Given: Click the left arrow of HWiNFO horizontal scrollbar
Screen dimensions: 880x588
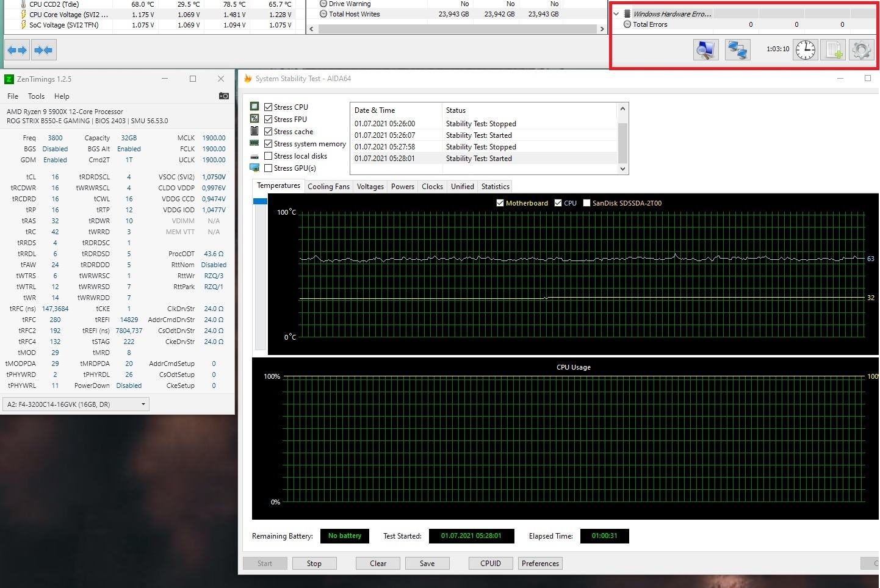Looking at the screenshot, I should tap(311, 29).
